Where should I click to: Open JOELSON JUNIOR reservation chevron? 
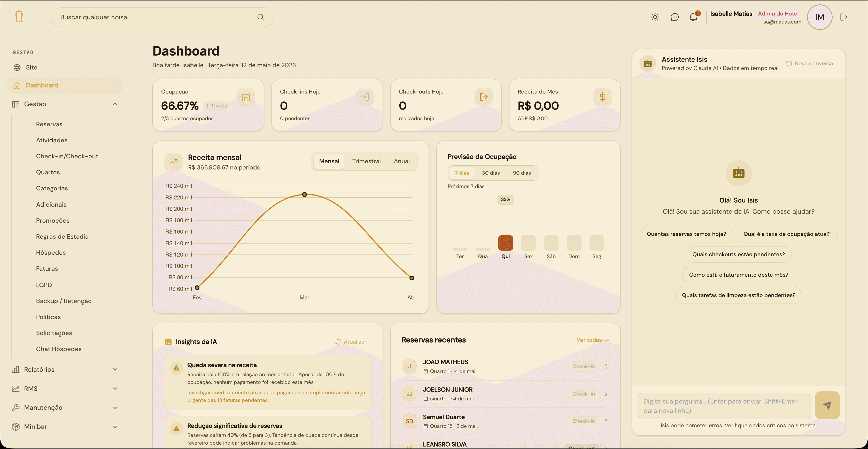pos(606,394)
